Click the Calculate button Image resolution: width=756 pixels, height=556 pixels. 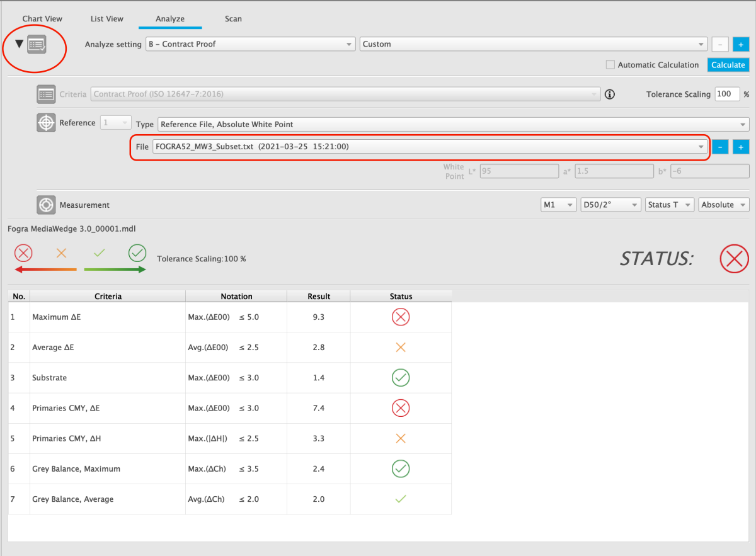point(728,65)
